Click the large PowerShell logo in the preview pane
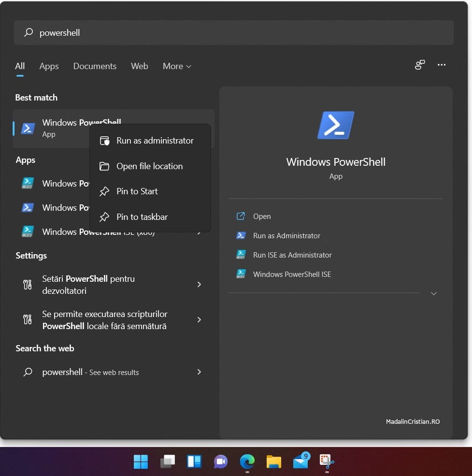 point(336,125)
